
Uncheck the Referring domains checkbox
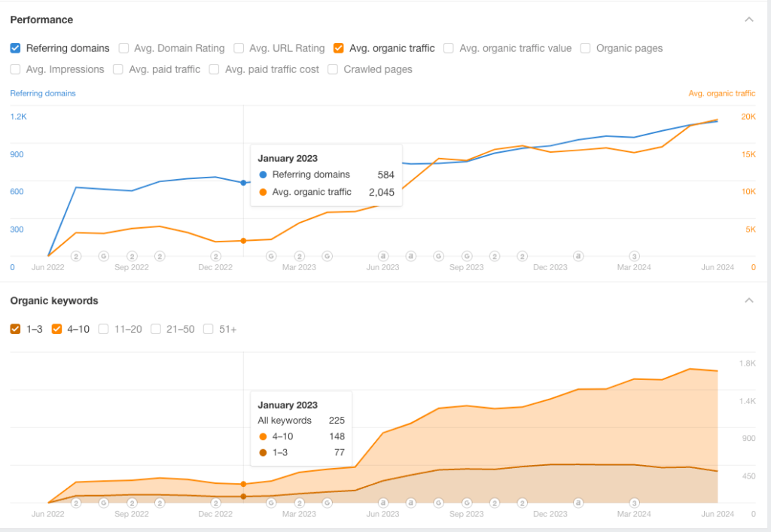tap(16, 48)
